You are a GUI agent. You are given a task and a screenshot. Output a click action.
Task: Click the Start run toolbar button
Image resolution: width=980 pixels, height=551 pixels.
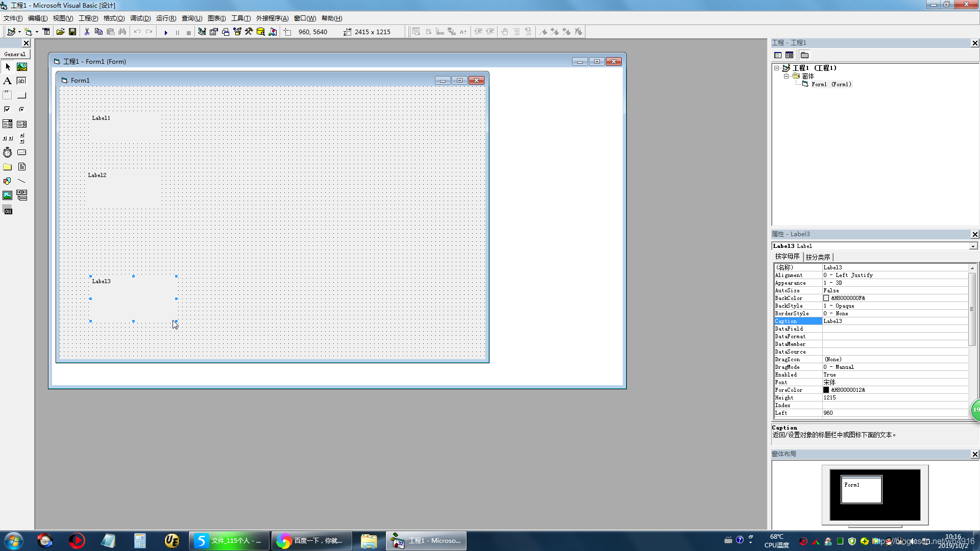pos(165,32)
